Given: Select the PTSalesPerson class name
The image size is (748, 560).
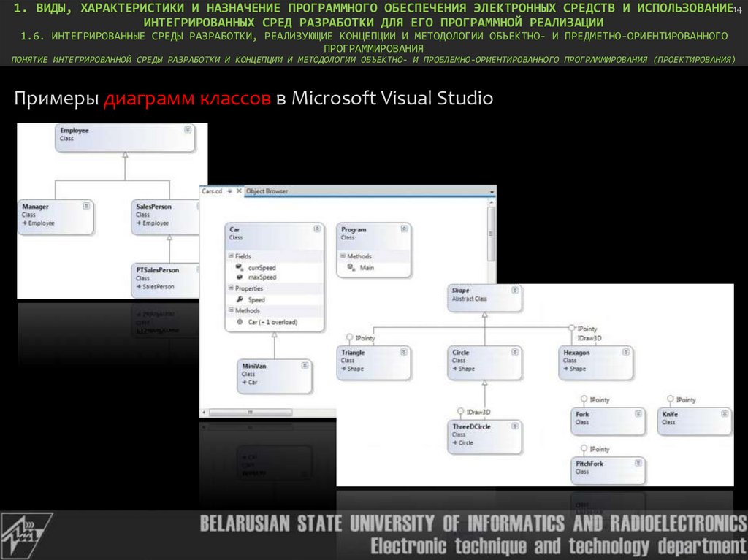Looking at the screenshot, I should click(x=158, y=270).
